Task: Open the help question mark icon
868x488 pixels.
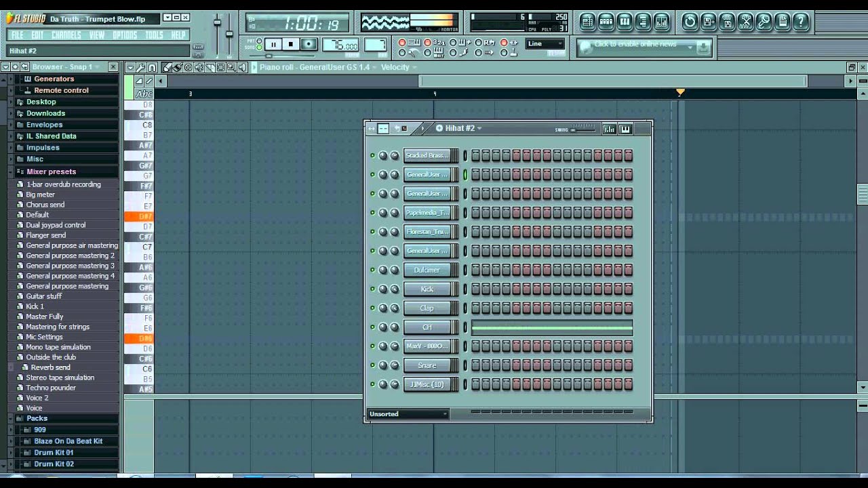Action: pos(800,22)
